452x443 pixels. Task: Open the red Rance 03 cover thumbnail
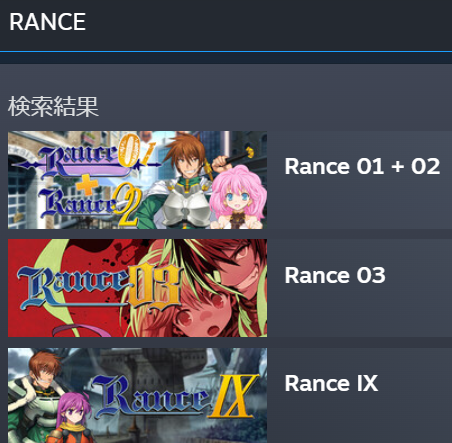coord(137,288)
